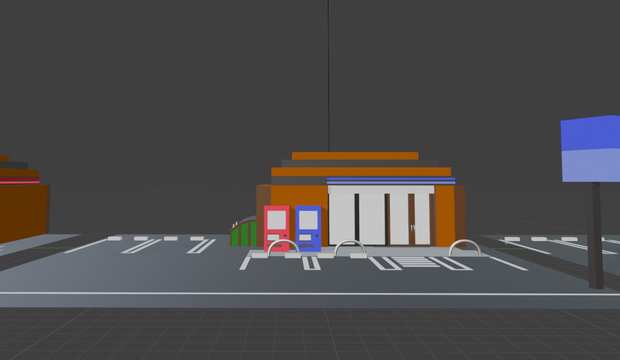Select the blue vending machine
620x360 pixels.
click(308, 228)
